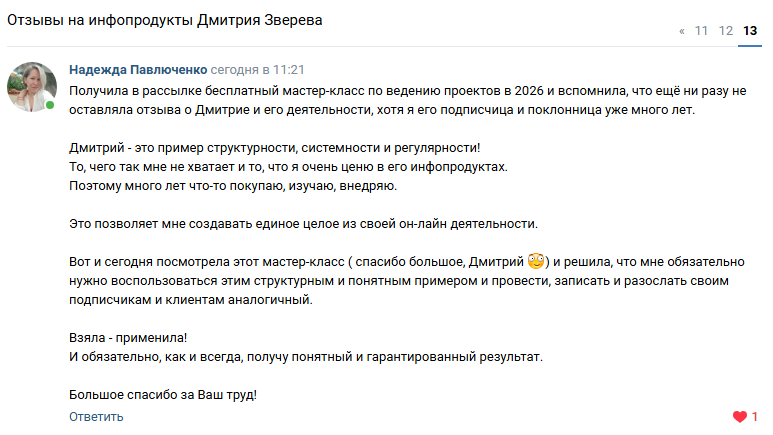This screenshot has height=435, width=773.
Task: Reply via the 'Ответить' link
Action: (96, 416)
